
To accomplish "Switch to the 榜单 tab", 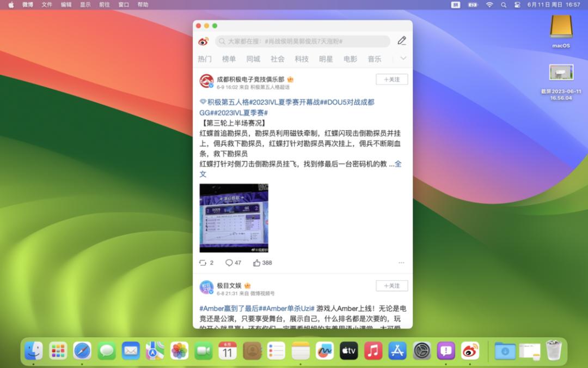I will click(x=229, y=59).
